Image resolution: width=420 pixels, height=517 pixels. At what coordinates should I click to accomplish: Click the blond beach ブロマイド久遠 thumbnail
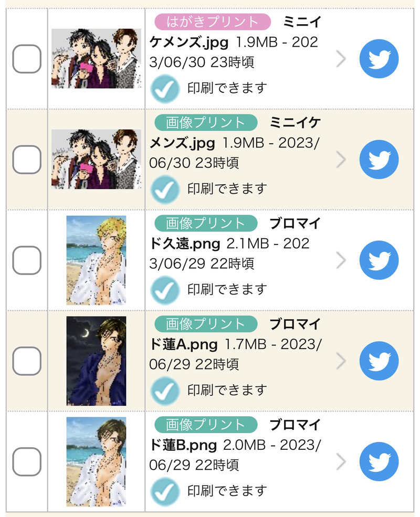pyautogui.click(x=96, y=260)
